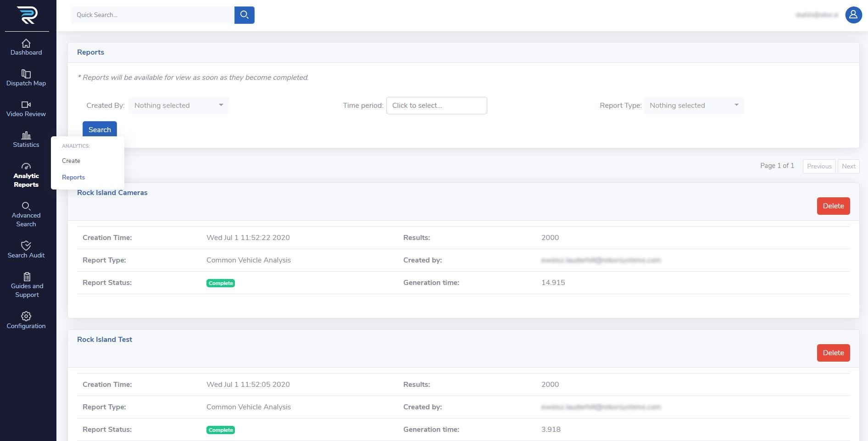Open Search Audit shield icon
Screen dimensions: 868x441
[x=26, y=246]
